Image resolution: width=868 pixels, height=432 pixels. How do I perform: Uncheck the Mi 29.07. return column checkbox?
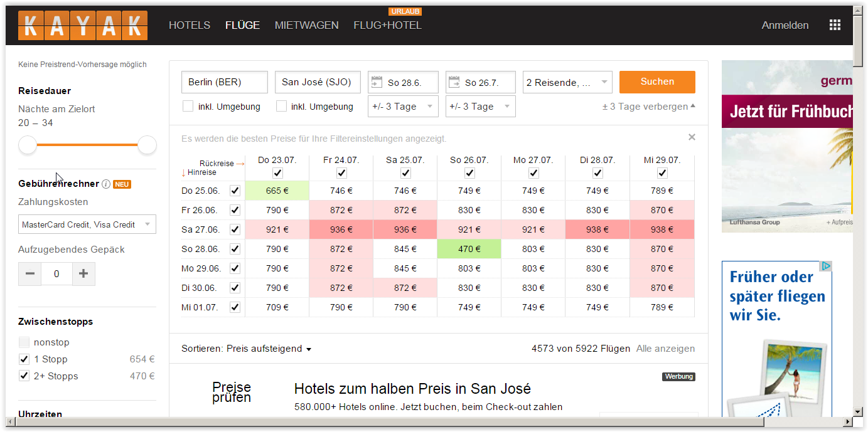(662, 173)
